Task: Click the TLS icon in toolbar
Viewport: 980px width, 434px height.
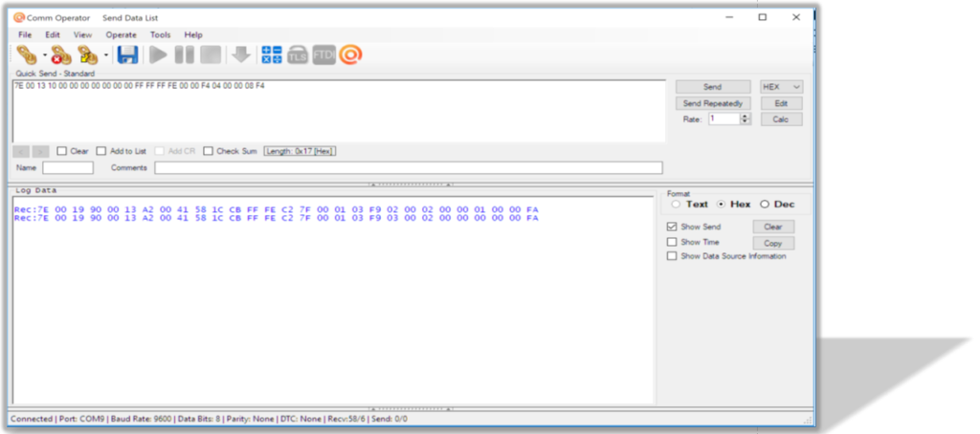Action: point(298,55)
